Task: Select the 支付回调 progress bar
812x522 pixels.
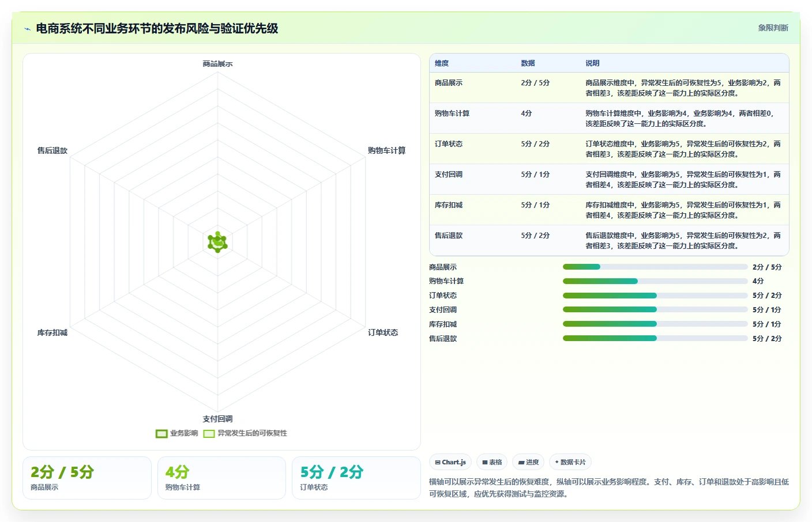Action: (655, 309)
